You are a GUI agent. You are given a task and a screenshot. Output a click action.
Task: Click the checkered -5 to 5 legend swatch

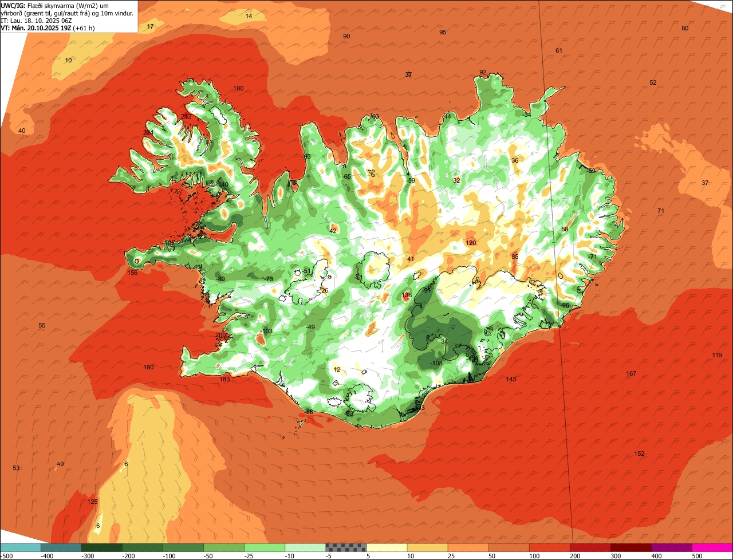tap(346, 547)
